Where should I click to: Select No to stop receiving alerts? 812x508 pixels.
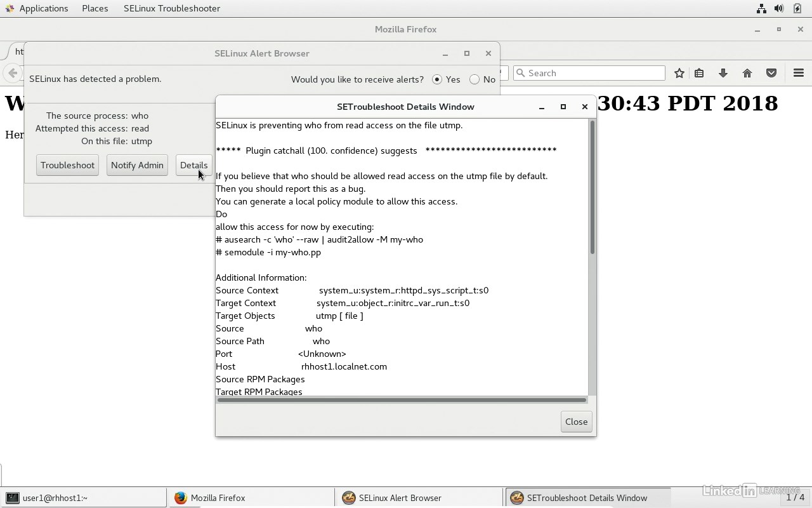475,79
